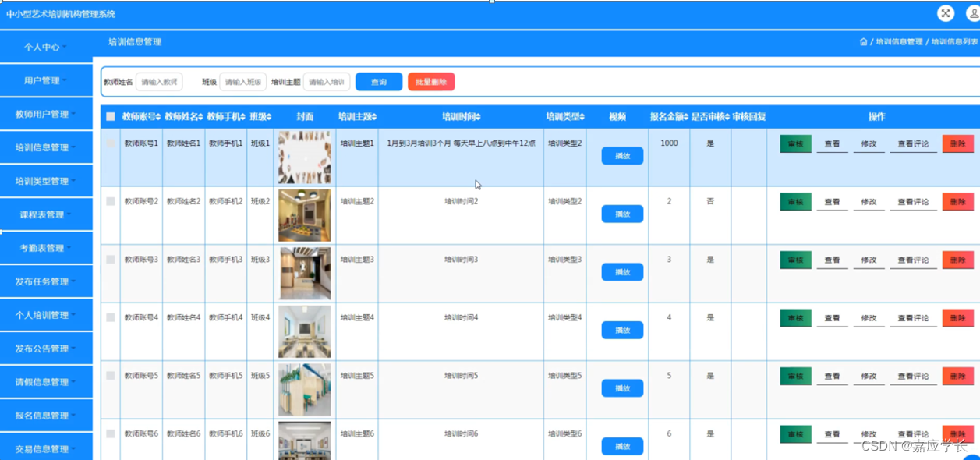The height and width of the screenshot is (460, 980).
Task: Sort by 培训类型 column sort arrows
Action: [580, 117]
